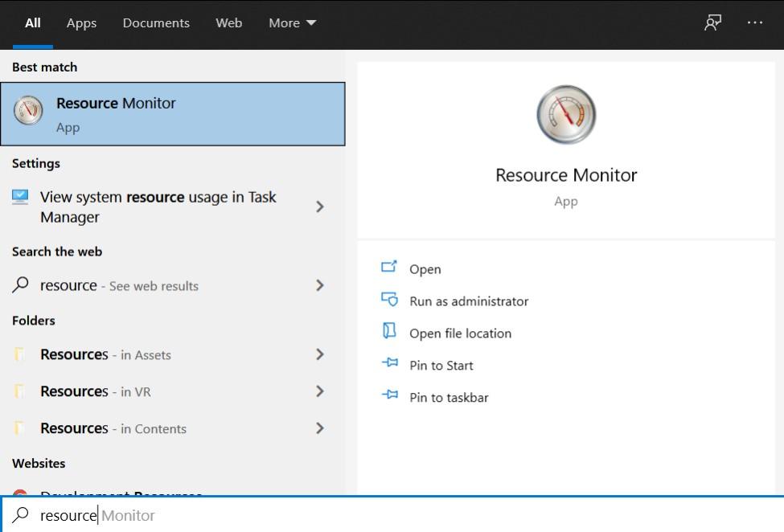784x532 pixels.
Task: Click the Run as administrator shield icon
Action: pyautogui.click(x=389, y=299)
